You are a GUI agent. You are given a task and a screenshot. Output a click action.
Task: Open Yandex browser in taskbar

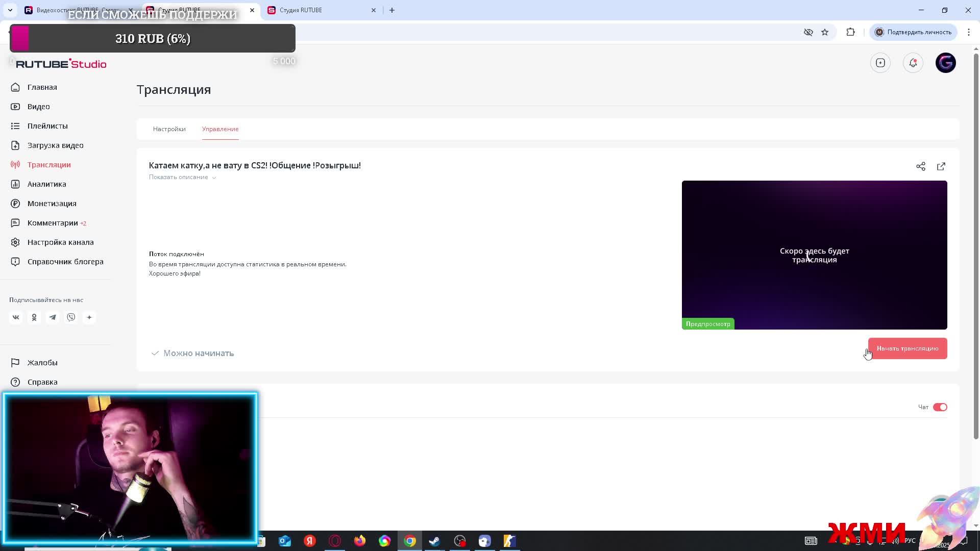click(310, 541)
